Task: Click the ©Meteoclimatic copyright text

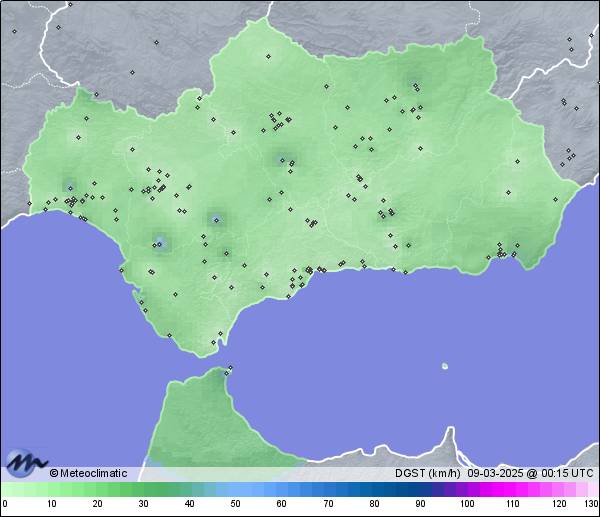Action: 88,473
